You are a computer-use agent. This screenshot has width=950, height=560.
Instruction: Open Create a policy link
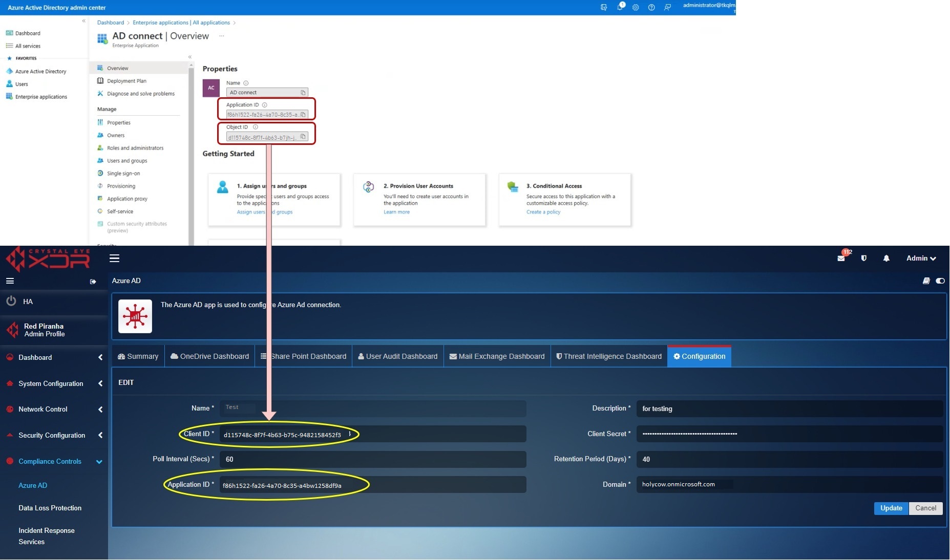[543, 212]
